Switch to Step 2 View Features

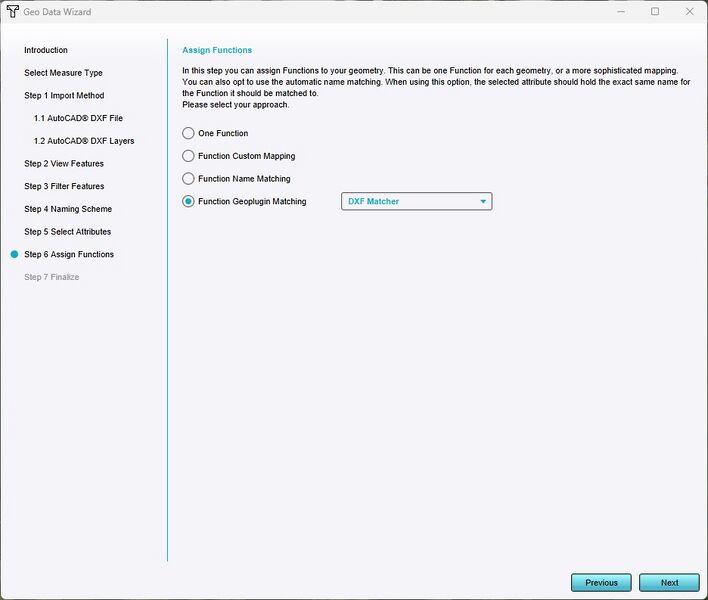[x=64, y=164]
